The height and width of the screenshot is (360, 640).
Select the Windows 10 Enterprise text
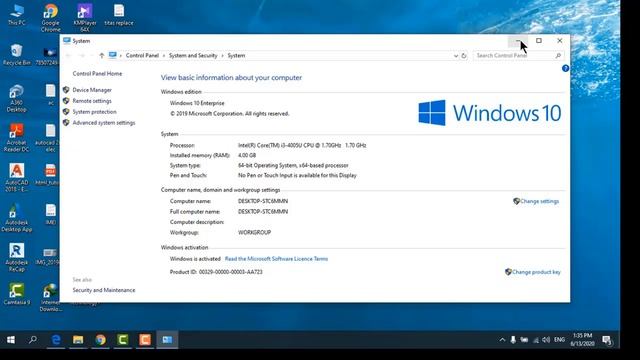click(x=197, y=103)
